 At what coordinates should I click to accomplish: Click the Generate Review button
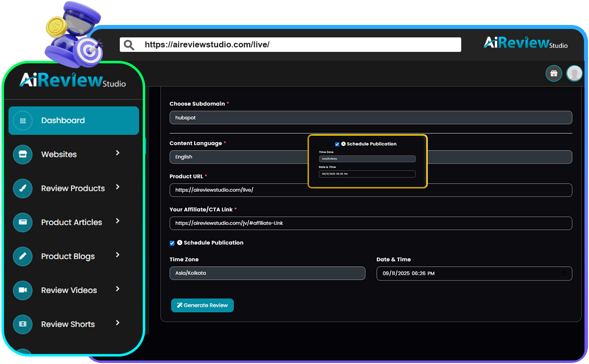202,305
